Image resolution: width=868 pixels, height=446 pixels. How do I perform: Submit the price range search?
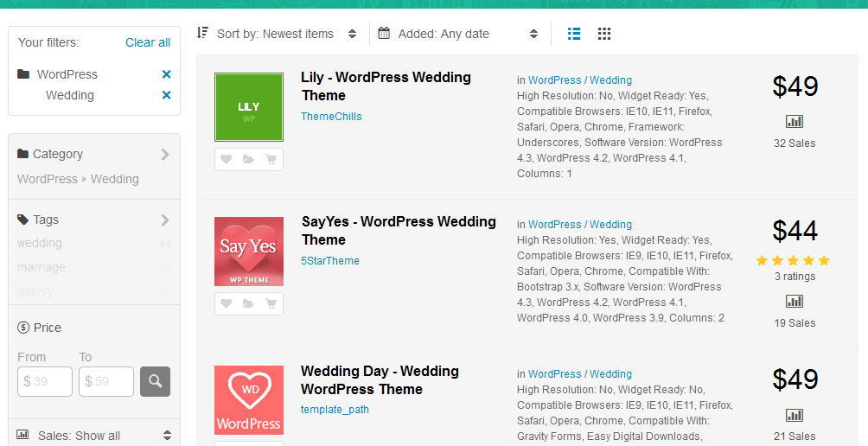pos(155,381)
